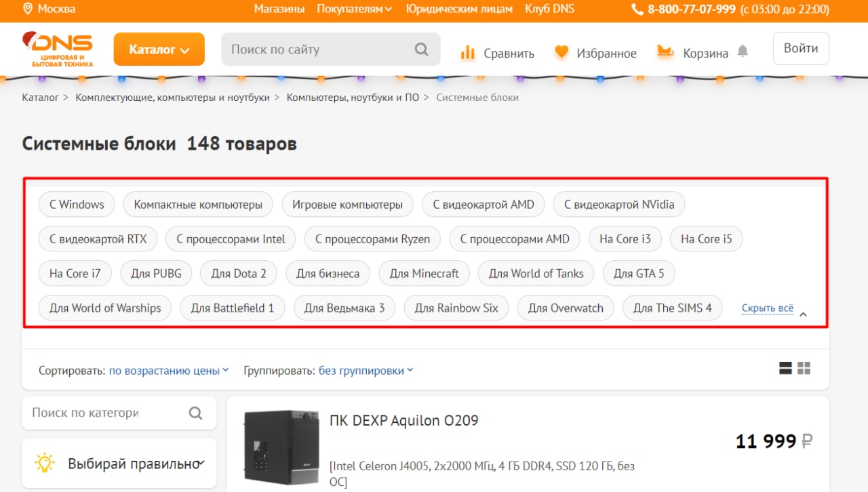Click the compare bar-chart icon
The width and height of the screenshot is (868, 492).
467,52
